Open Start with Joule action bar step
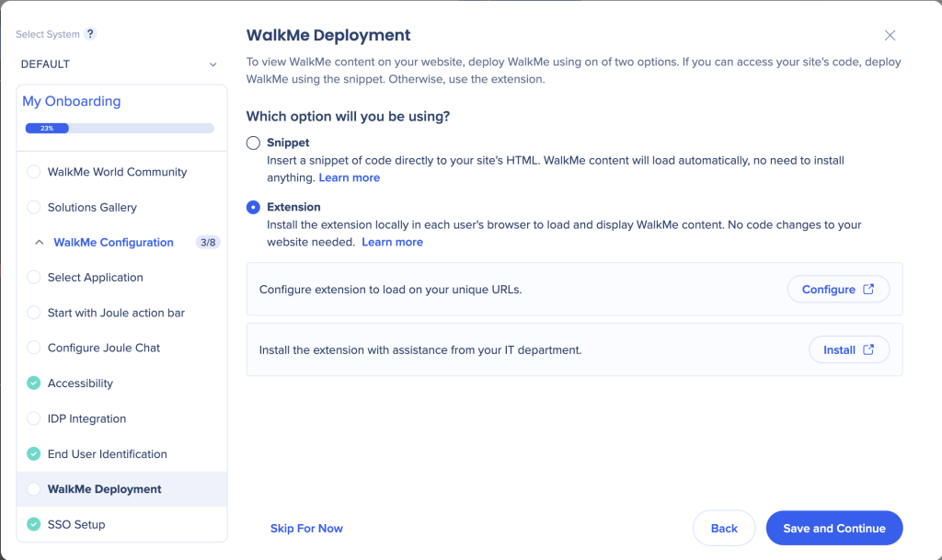This screenshot has width=942, height=560. click(116, 313)
